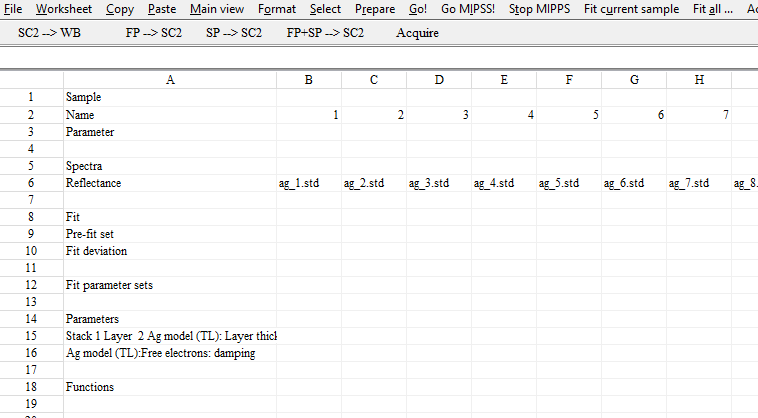Select row 1 header
This screenshot has width=758, height=418.
(x=31, y=97)
